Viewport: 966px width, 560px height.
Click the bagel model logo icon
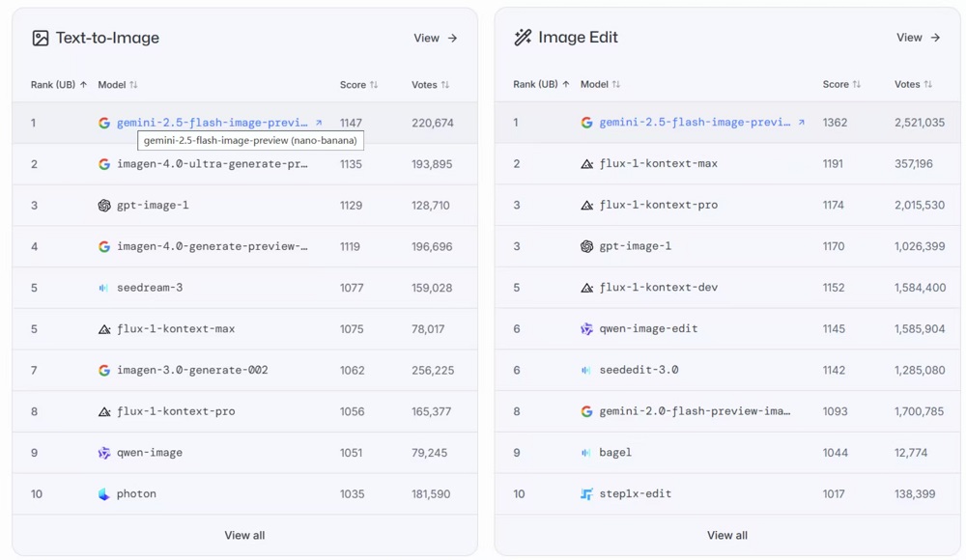586,453
